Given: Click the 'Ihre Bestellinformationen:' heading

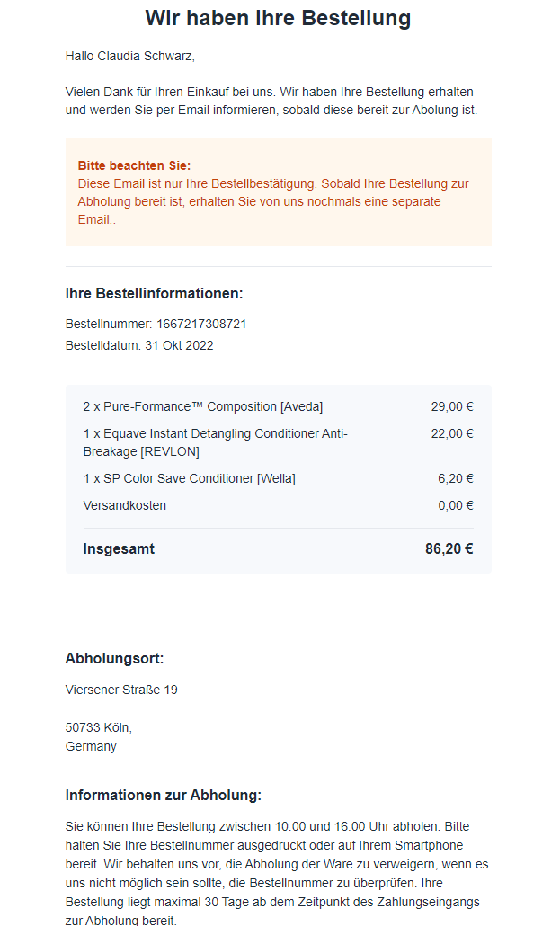Looking at the screenshot, I should click(155, 293).
